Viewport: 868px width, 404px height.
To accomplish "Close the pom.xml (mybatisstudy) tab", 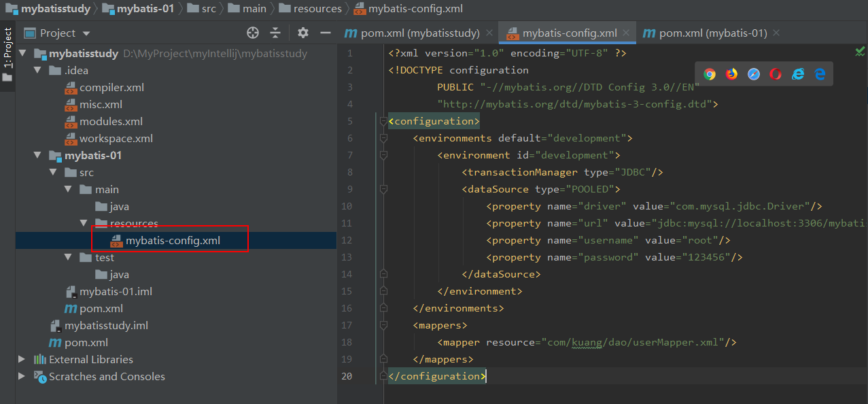I will tap(489, 33).
